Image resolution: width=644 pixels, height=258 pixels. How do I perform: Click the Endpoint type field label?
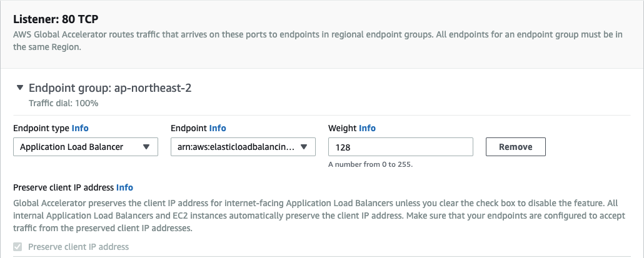click(41, 128)
